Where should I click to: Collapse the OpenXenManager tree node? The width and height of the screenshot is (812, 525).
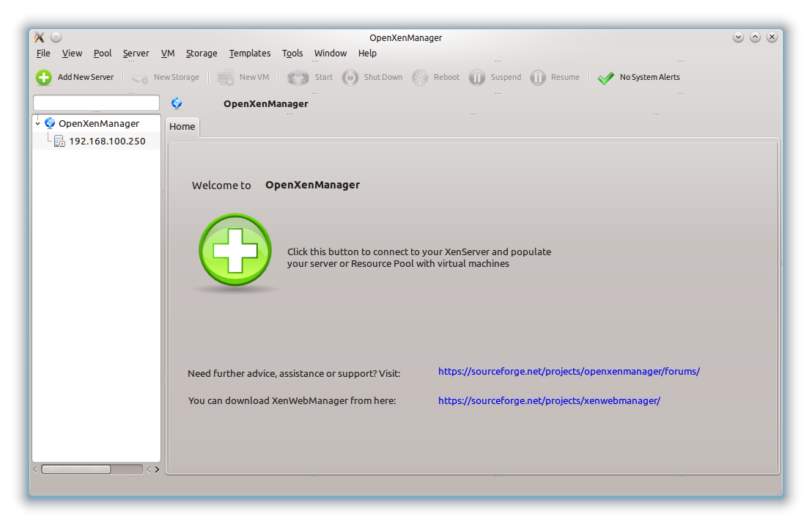point(38,124)
